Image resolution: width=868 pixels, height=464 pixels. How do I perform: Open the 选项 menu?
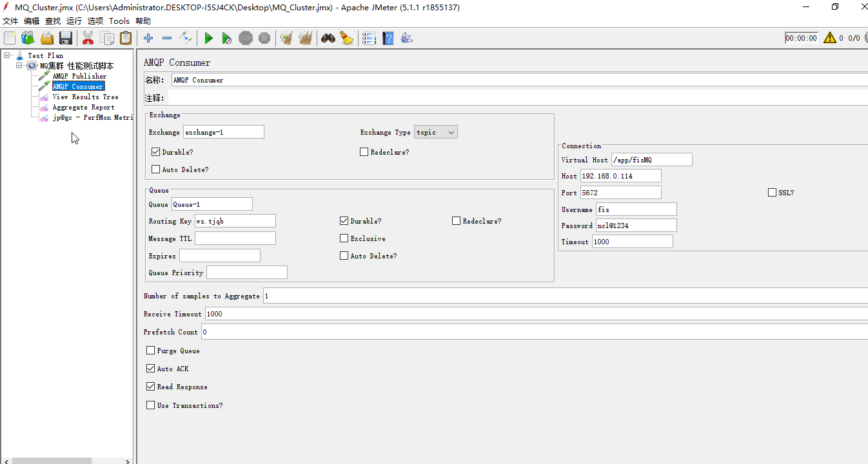click(x=95, y=21)
